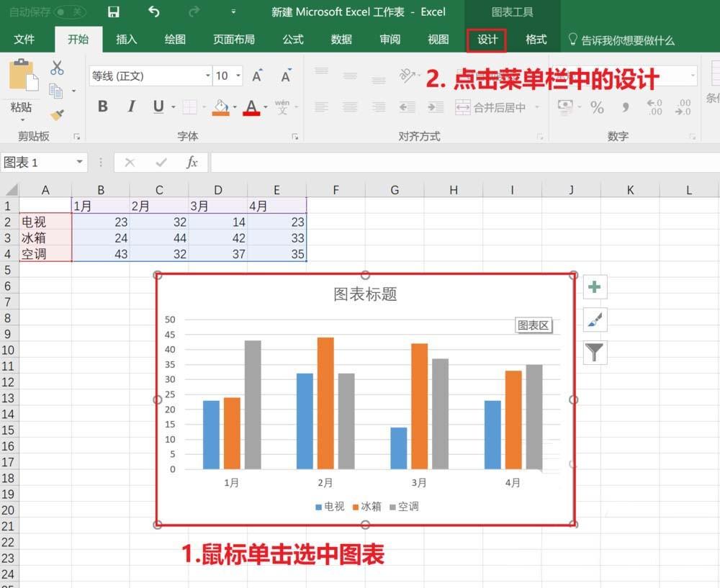Open Chart Styles with the brush icon
Screen dimensions: 720x588
click(594, 320)
